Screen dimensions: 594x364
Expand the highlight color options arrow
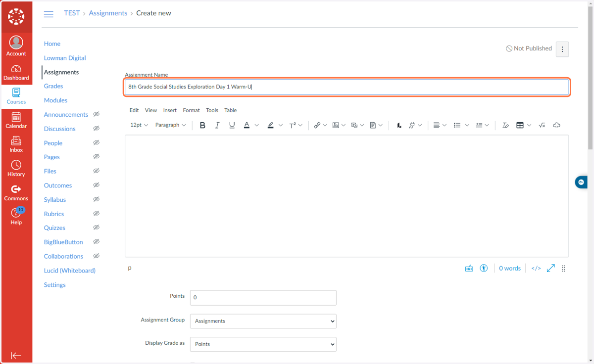pyautogui.click(x=280, y=125)
